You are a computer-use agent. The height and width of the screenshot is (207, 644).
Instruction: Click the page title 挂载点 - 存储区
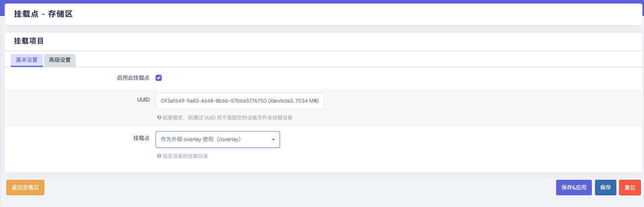click(43, 14)
